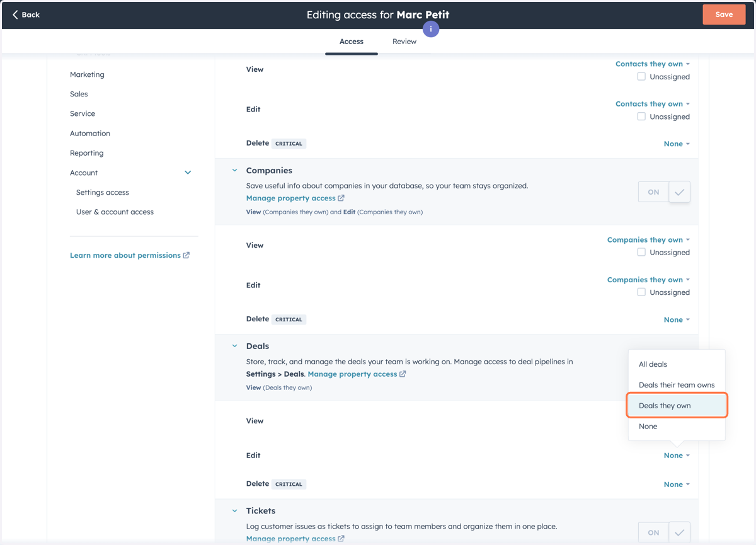Click the external link icon next to the Companies Manage property access link
Viewport: 756px width, 545px height.
341,198
